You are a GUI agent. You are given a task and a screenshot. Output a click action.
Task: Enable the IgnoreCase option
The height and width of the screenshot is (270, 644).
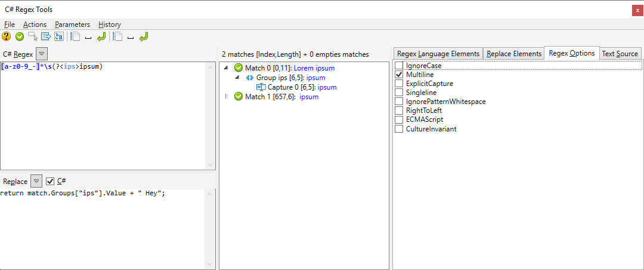point(398,66)
